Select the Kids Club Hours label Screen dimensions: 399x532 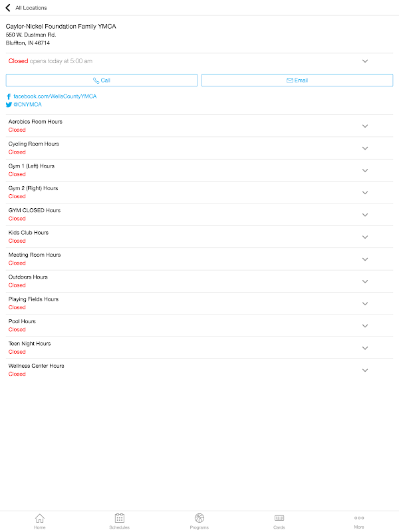[x=29, y=232]
